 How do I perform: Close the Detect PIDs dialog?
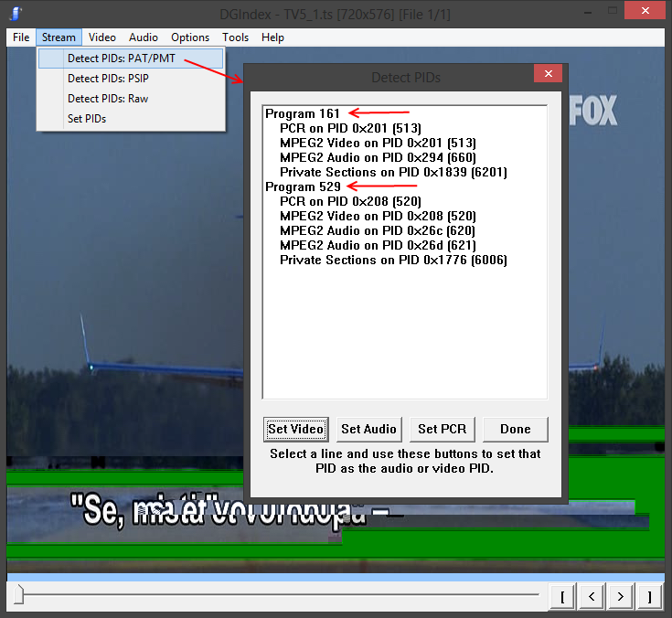pyautogui.click(x=548, y=75)
